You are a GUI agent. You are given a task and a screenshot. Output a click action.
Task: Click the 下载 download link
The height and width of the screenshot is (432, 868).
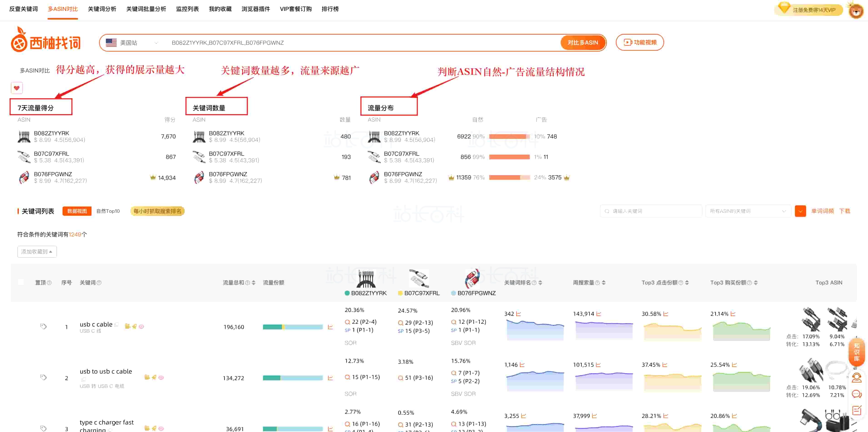click(844, 211)
